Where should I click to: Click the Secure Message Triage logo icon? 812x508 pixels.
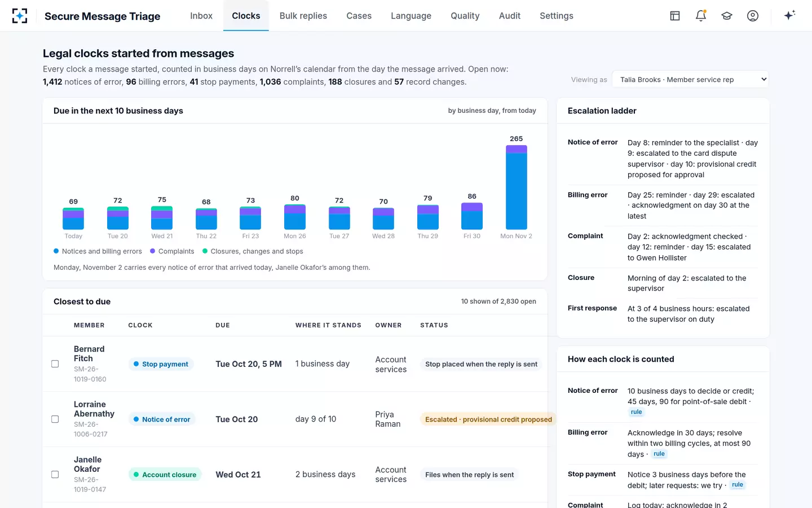click(x=20, y=16)
